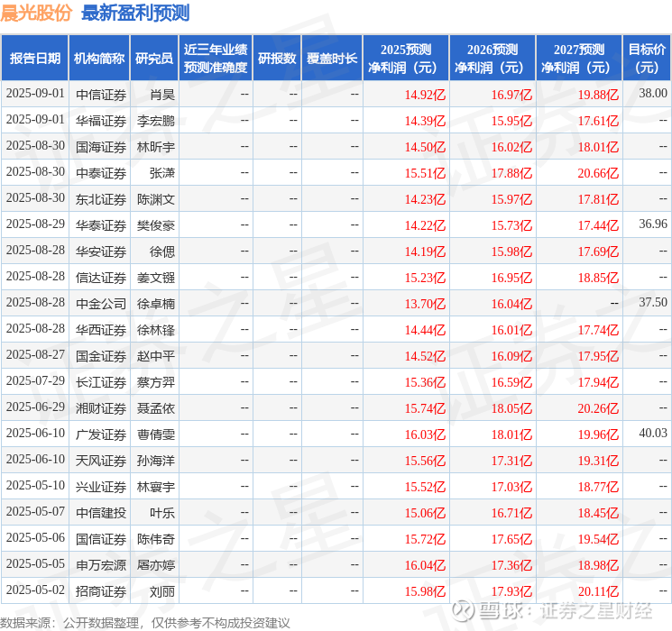672x631 pixels.
Task: Click target price 37.50
Action: 653,303
